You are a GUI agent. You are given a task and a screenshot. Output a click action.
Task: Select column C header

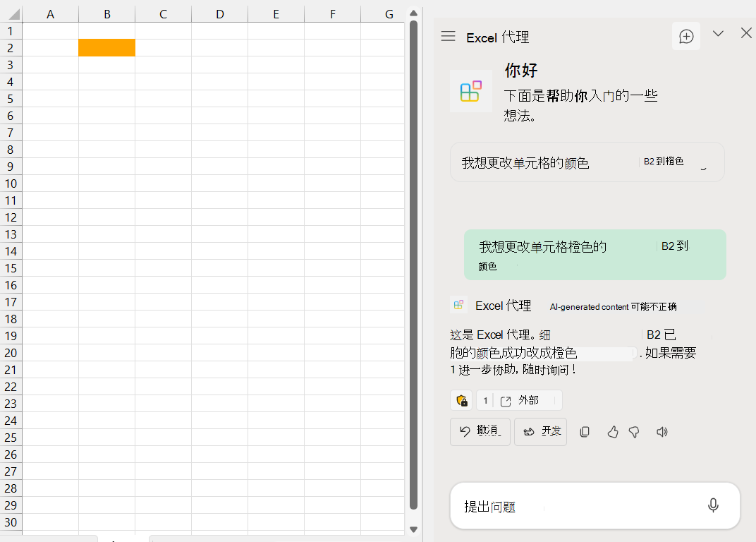coord(163,15)
